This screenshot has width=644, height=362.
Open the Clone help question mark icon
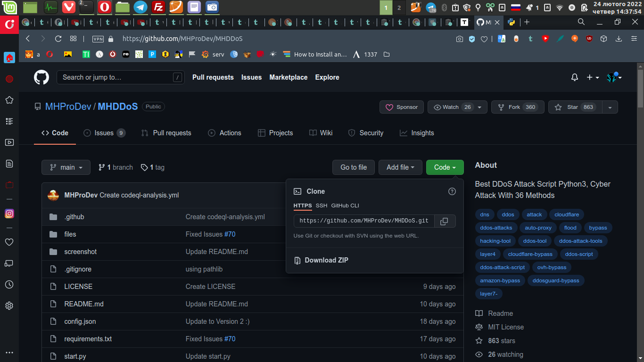coord(452,191)
